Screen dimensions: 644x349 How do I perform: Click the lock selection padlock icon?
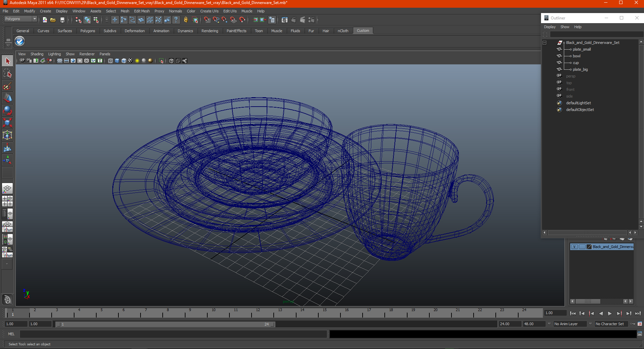185,20
